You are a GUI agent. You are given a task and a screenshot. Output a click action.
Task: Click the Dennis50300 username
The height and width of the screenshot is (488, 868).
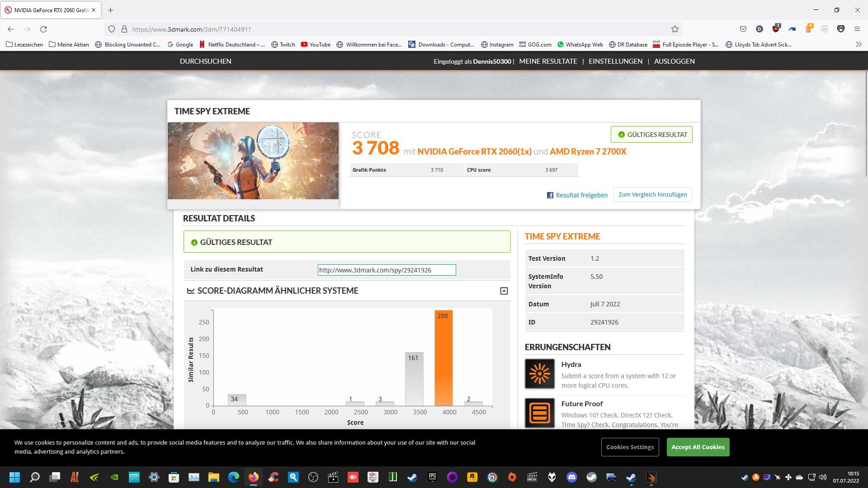coord(492,61)
